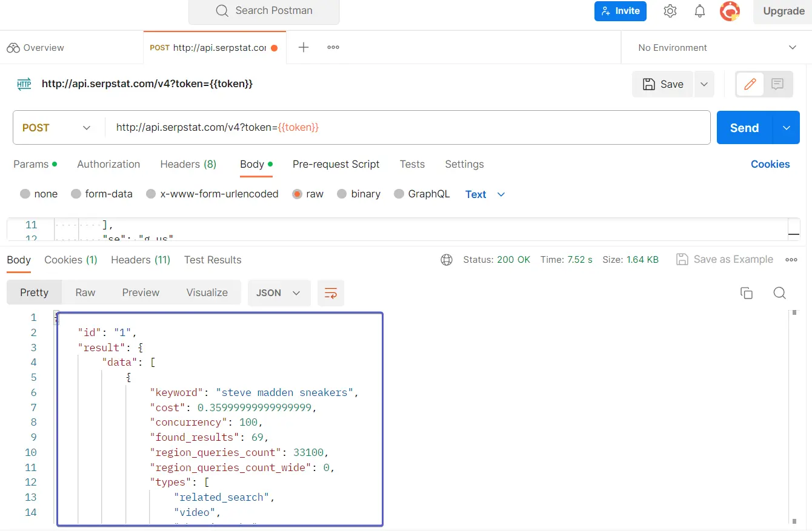Screen dimensions: 812x531
Task: Click the response pane vertical scrollbar
Action: point(794,418)
